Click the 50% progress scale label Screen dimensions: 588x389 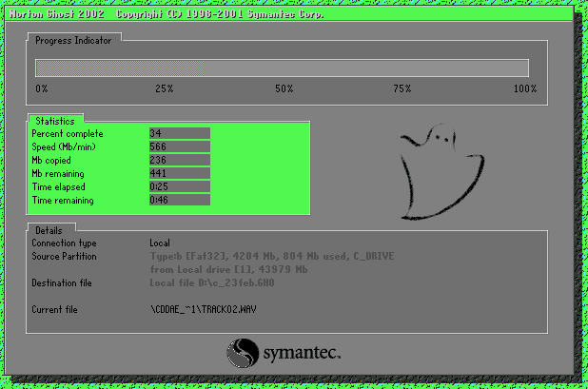tap(284, 88)
